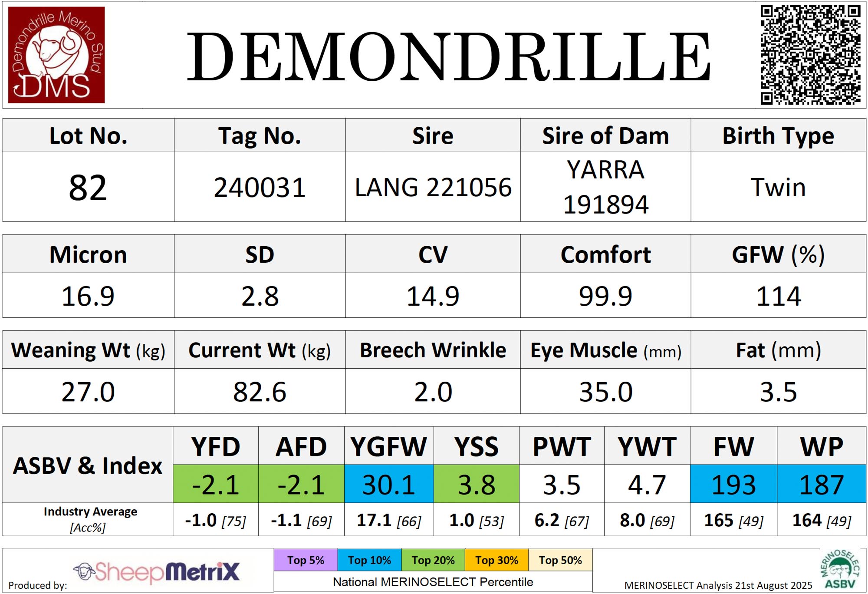868x594 pixels.
Task: Click the QR code image
Action: pyautogui.click(x=810, y=55)
